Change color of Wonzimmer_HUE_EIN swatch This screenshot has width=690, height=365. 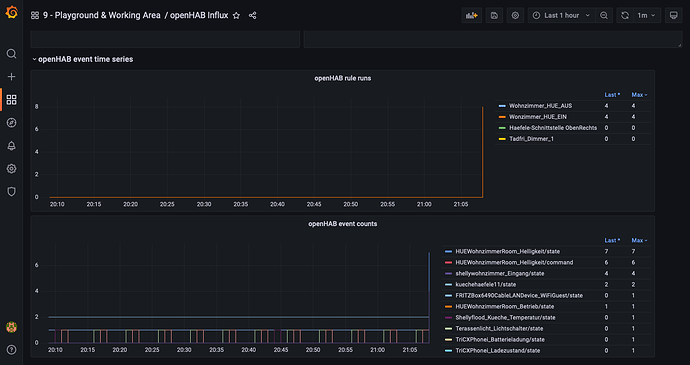pyautogui.click(x=502, y=117)
